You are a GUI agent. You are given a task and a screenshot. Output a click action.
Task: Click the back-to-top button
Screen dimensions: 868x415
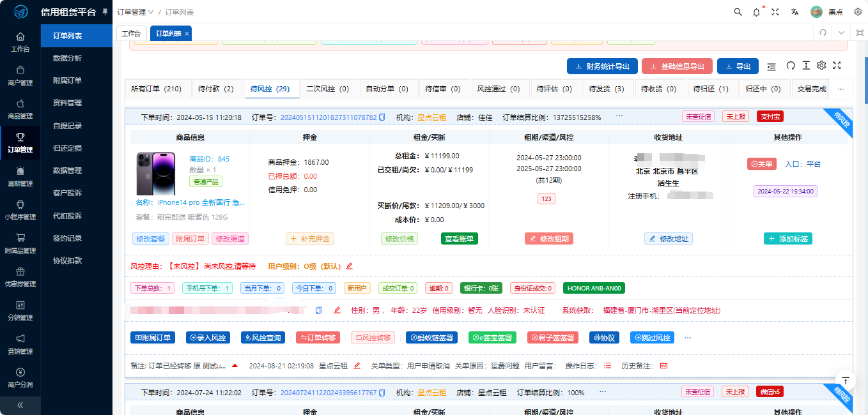pos(845,381)
